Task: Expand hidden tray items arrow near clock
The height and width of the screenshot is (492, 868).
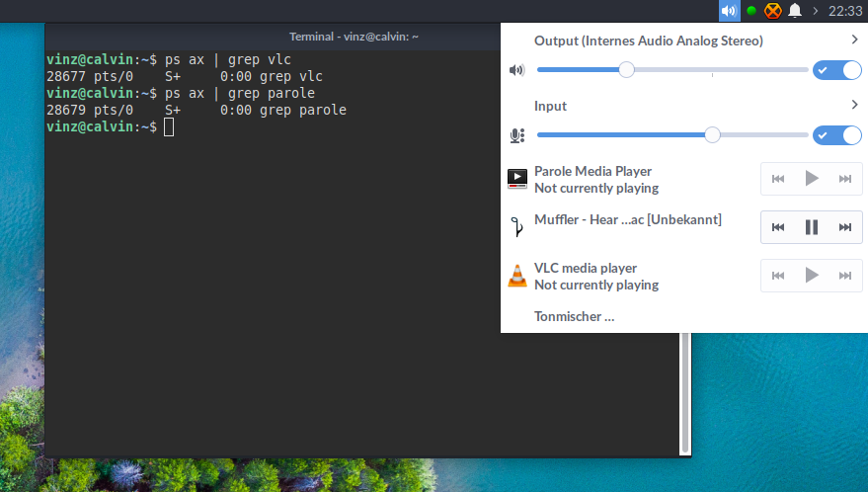Action: pos(815,11)
